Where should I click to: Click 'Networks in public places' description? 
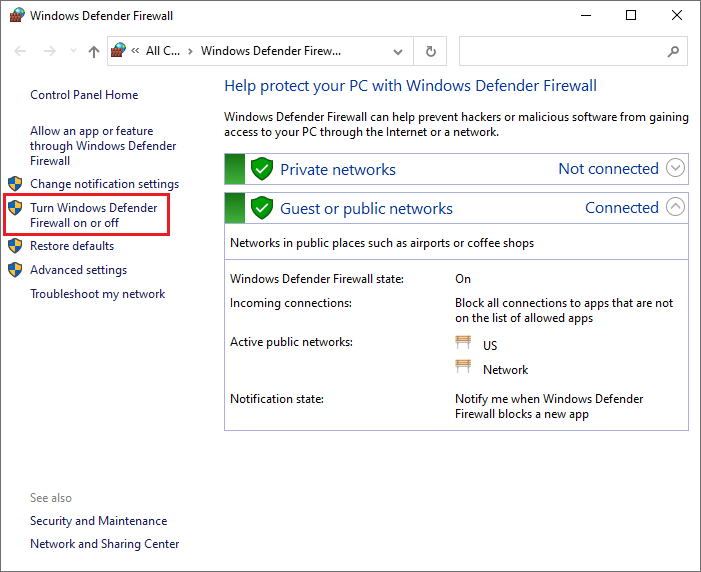tap(382, 243)
